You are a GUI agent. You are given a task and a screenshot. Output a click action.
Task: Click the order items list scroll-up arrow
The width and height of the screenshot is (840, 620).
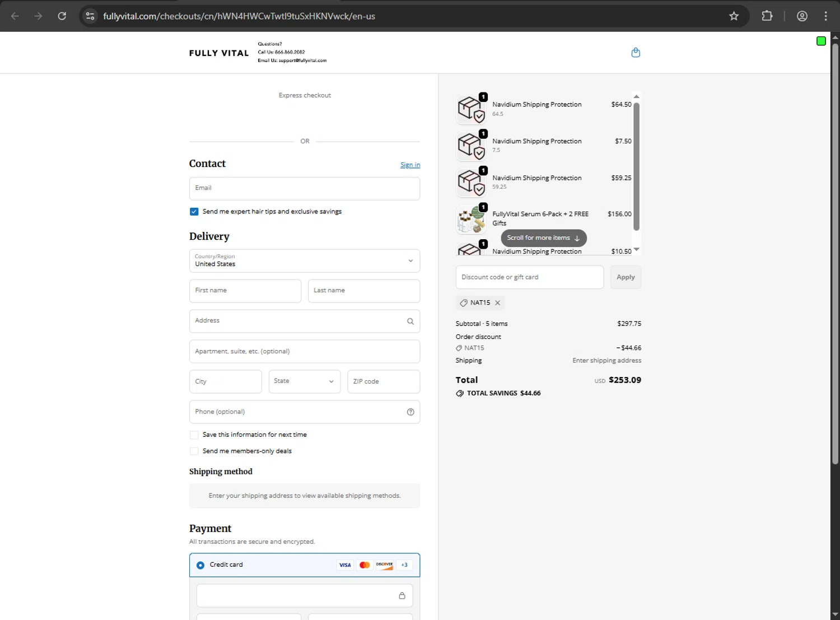(x=636, y=97)
